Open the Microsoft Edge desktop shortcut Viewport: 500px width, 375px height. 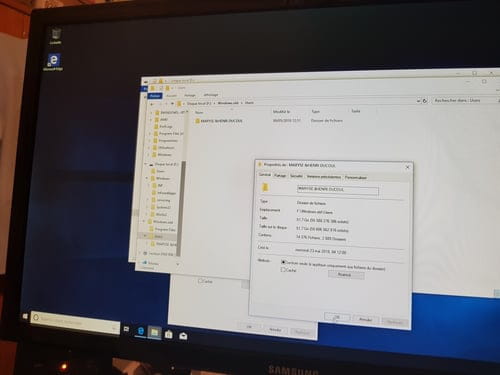pyautogui.click(x=54, y=62)
